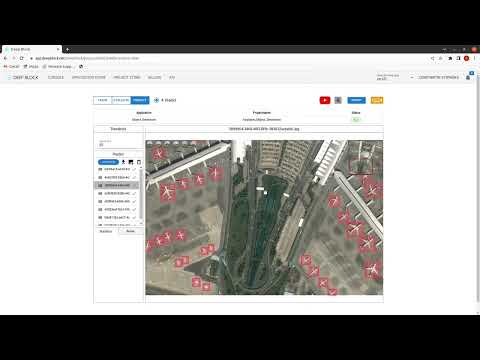This screenshot has width=480, height=360.
Task: Go back with the browser back arrow
Action: click(x=6, y=58)
